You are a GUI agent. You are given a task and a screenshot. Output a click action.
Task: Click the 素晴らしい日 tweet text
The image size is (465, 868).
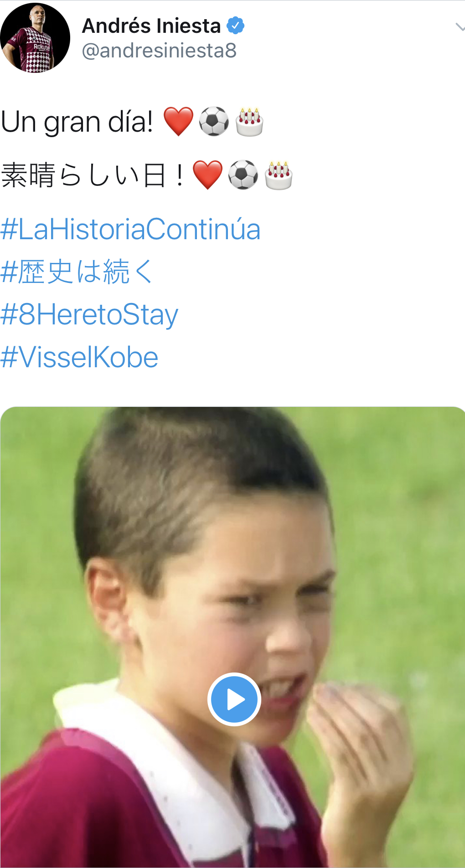click(x=93, y=175)
